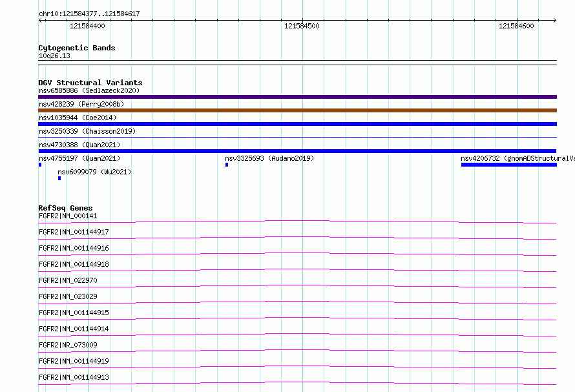Click the right arrow end of the ruler
This screenshot has width=575, height=392.
[555, 20]
